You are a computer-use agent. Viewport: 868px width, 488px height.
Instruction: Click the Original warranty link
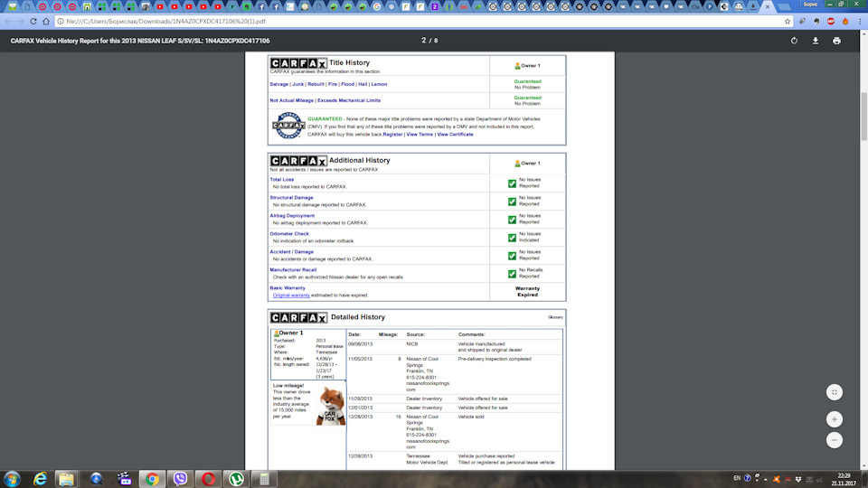click(291, 295)
